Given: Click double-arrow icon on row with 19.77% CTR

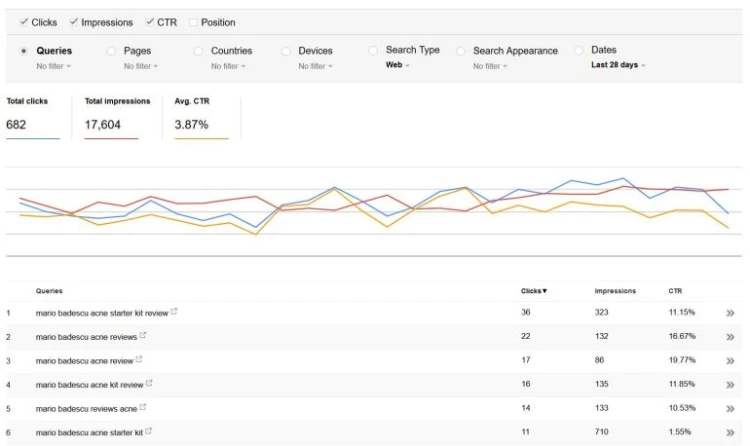Looking at the screenshot, I should tap(730, 360).
